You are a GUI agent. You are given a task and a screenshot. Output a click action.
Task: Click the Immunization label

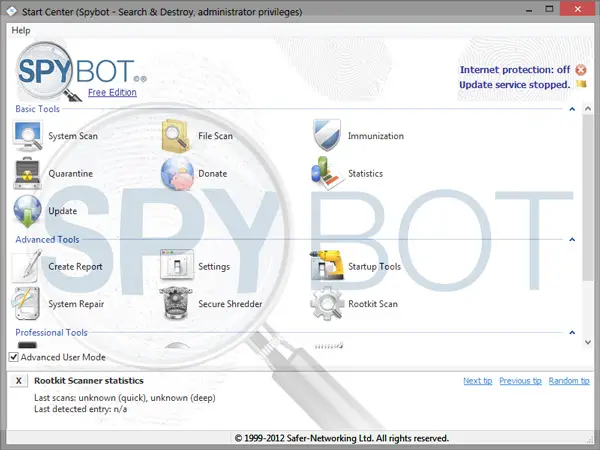click(x=376, y=136)
